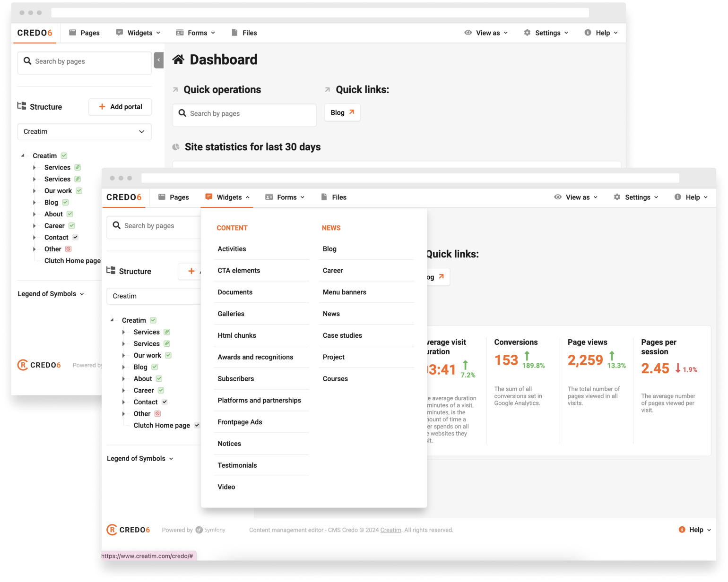The width and height of the screenshot is (728, 582).
Task: Click CREDO6 logo in front window header
Action: point(124,197)
